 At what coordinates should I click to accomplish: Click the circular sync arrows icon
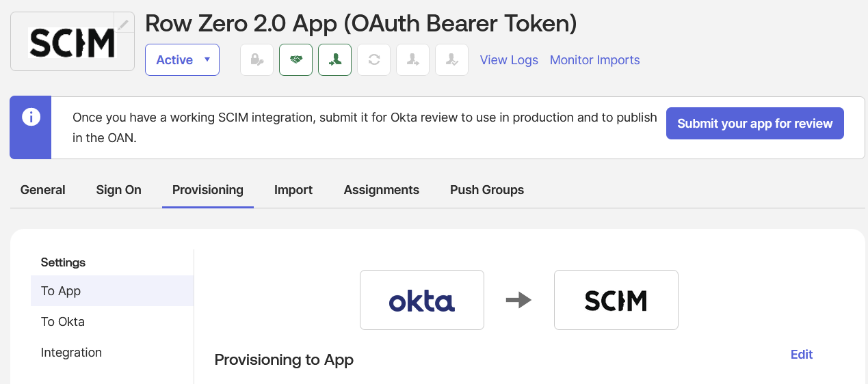point(374,60)
